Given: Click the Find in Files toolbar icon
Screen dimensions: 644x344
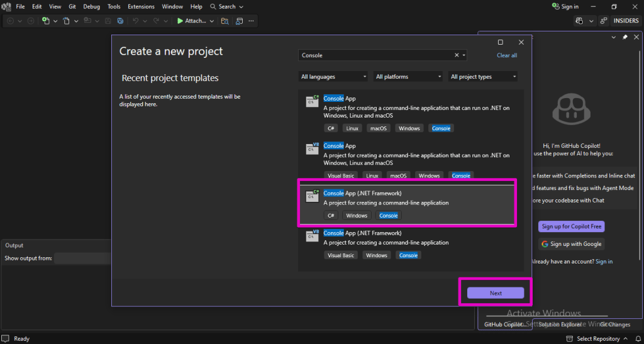Looking at the screenshot, I should click(x=225, y=21).
